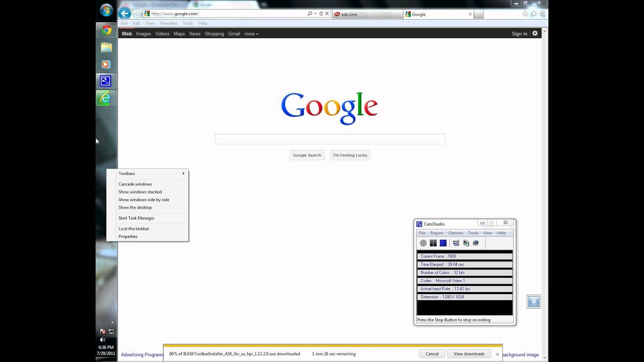Viewport: 644px width, 362px height.
Task: Click CamStudio's Record to SWF icon
Action: pos(476,243)
